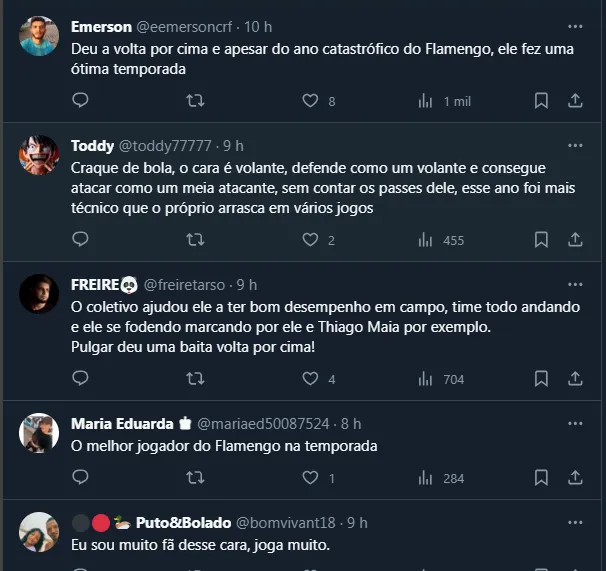Bookmark Emerson's tweet
Screen dimensions: 606x571
[x=541, y=101]
